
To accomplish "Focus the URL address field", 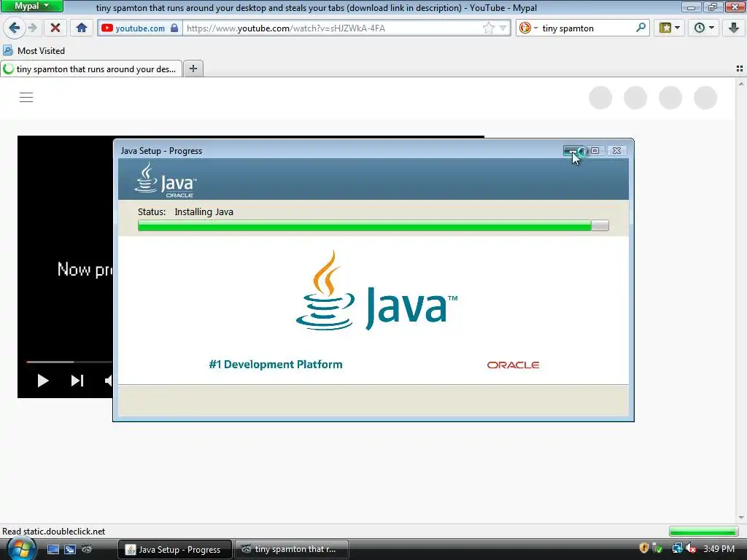I will (x=333, y=28).
